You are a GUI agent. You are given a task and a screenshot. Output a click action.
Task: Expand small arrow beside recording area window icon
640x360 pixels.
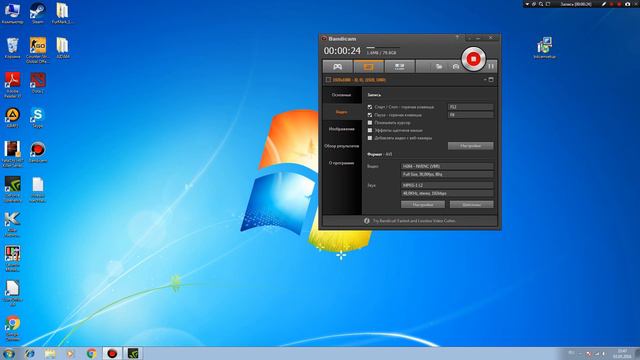pos(485,80)
